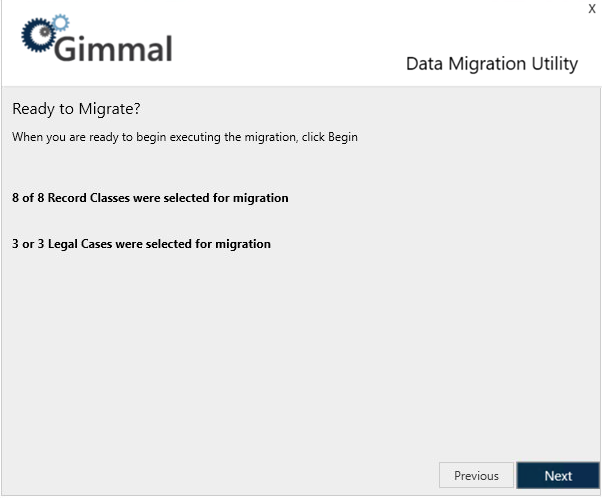The width and height of the screenshot is (602, 500).
Task: Click the instruction sentence under the heading
Action: coord(184,137)
